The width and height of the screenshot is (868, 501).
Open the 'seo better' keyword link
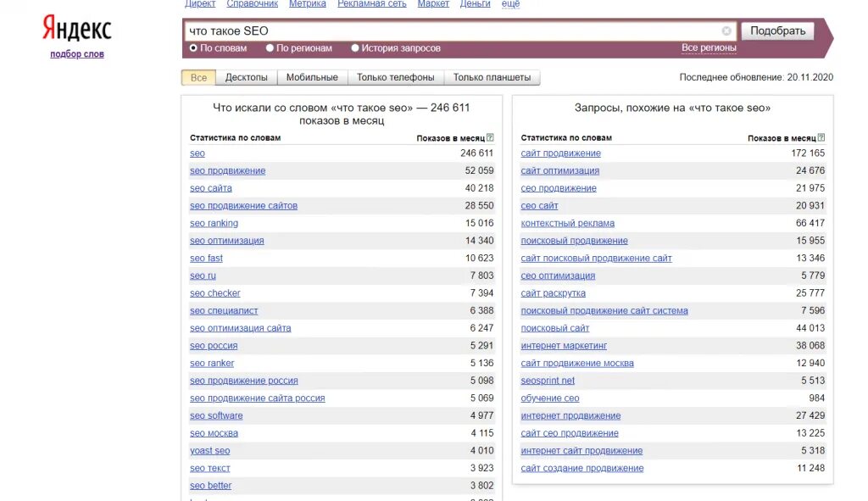(x=210, y=486)
